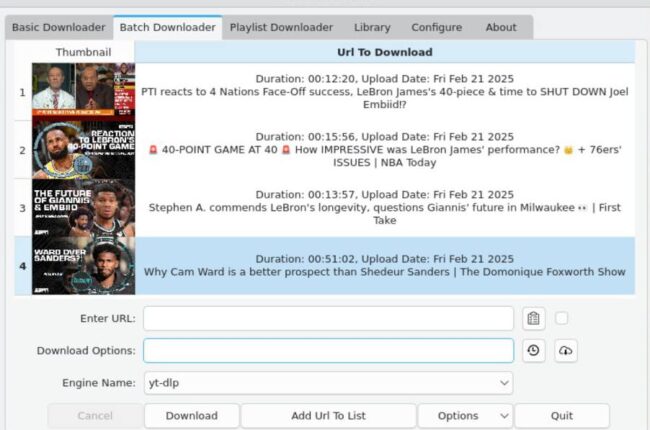
Task: Select the PTI reacts video thumbnail
Action: click(x=83, y=92)
